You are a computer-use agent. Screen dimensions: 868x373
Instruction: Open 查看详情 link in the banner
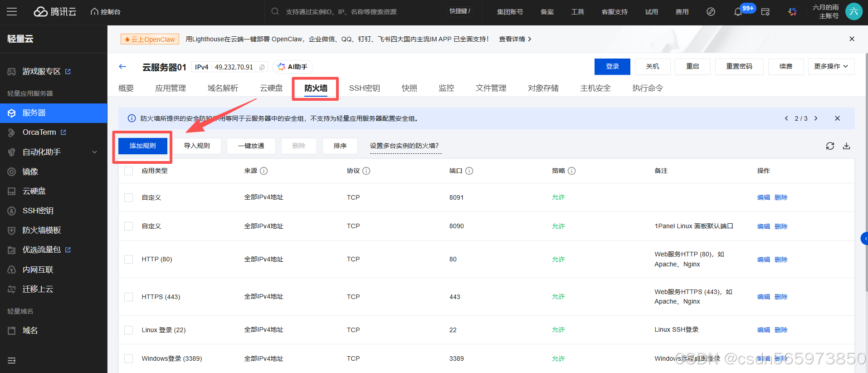(x=515, y=39)
